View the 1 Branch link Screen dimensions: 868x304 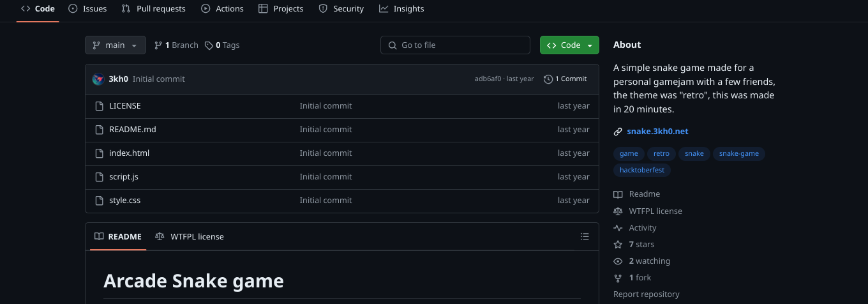176,45
